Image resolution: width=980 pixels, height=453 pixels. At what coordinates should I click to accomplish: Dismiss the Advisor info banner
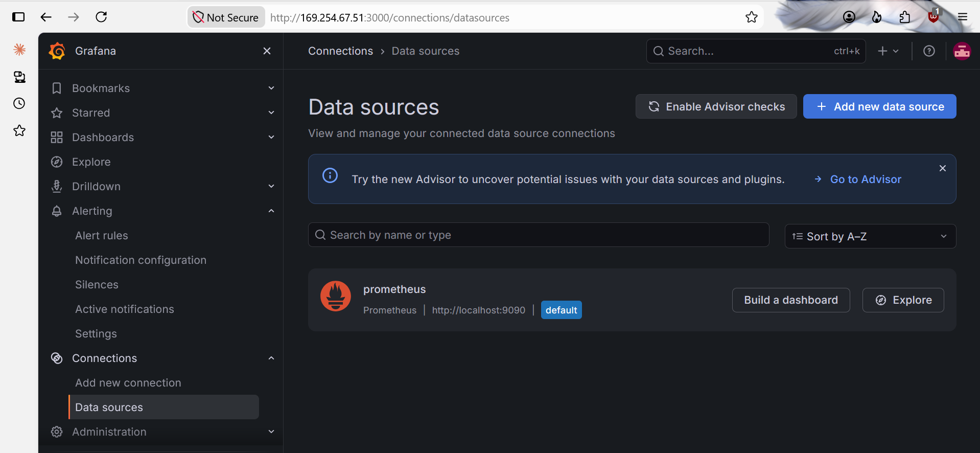tap(942, 168)
